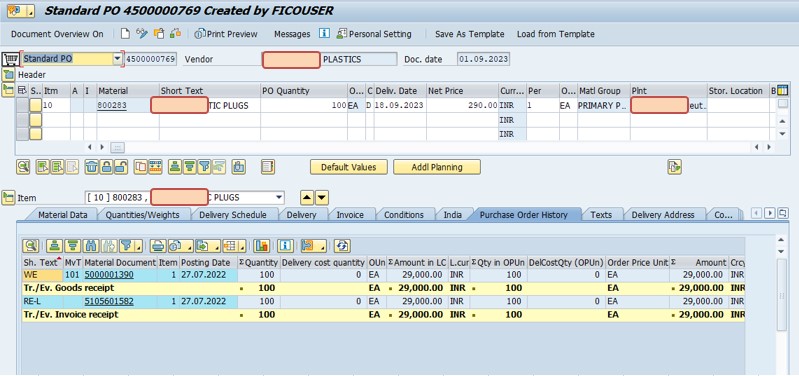Click Sort Ascending in item overview toolbar

[175, 167]
